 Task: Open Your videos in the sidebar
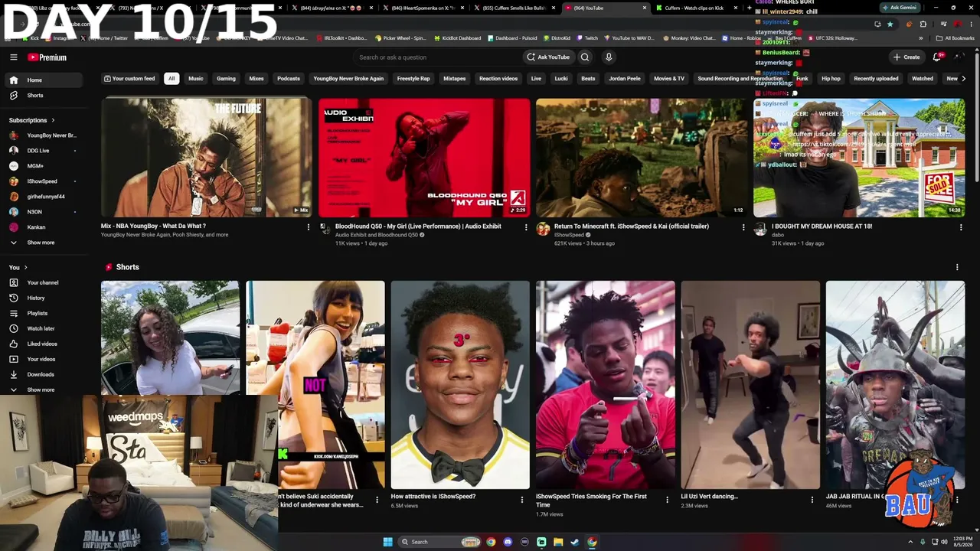pos(44,359)
